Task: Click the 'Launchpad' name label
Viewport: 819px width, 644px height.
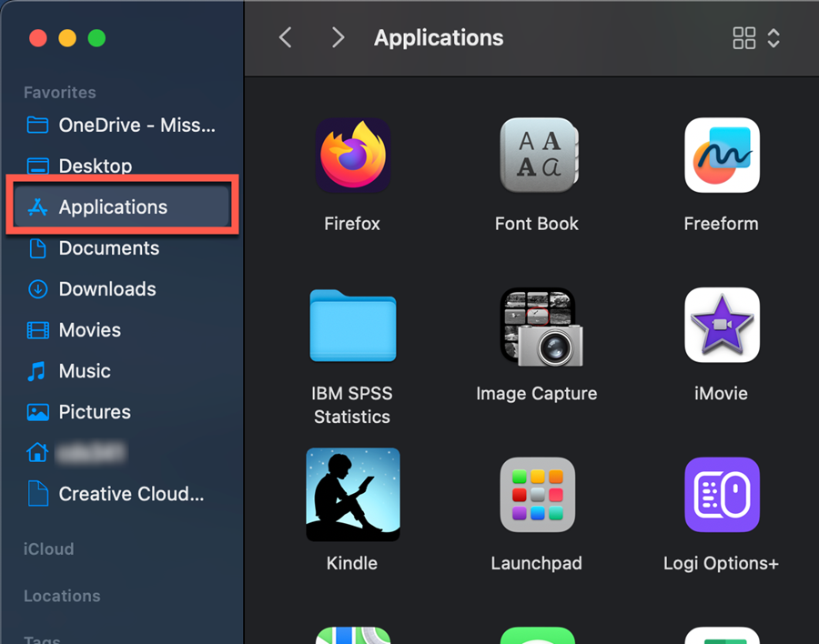Action: (536, 563)
